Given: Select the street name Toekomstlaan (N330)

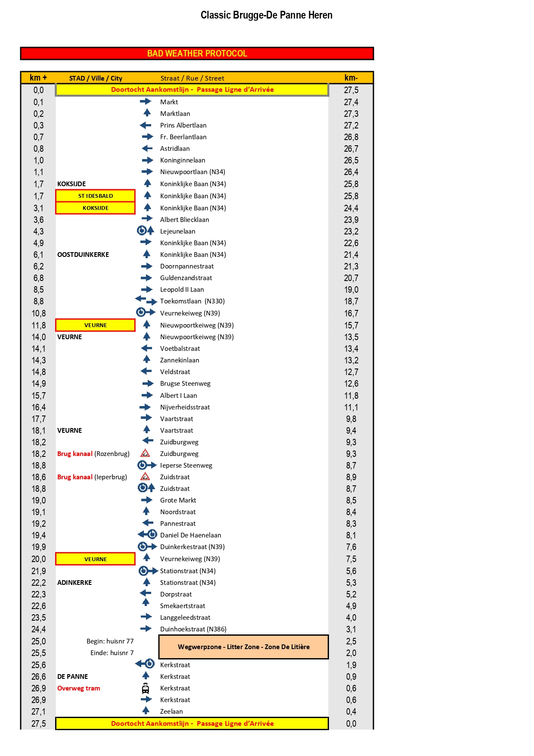Looking at the screenshot, I should pyautogui.click(x=192, y=301).
